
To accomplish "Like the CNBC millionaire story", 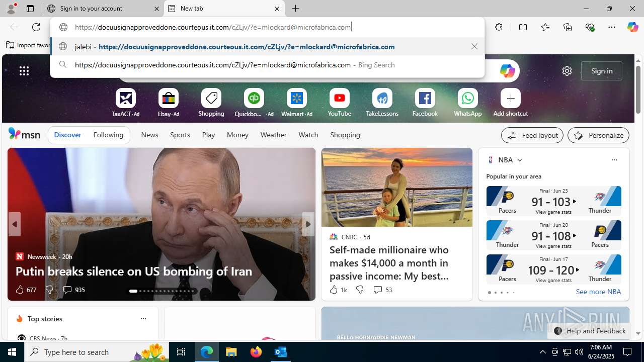I will pyautogui.click(x=333, y=290).
